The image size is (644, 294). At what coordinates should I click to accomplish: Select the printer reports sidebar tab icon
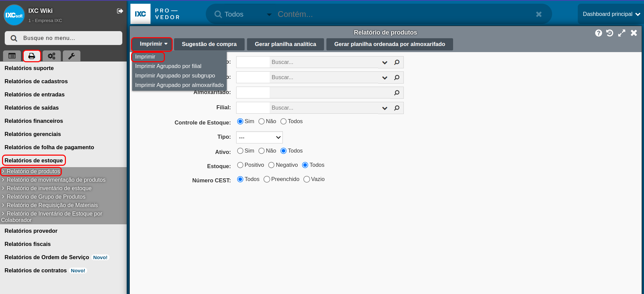click(x=32, y=56)
